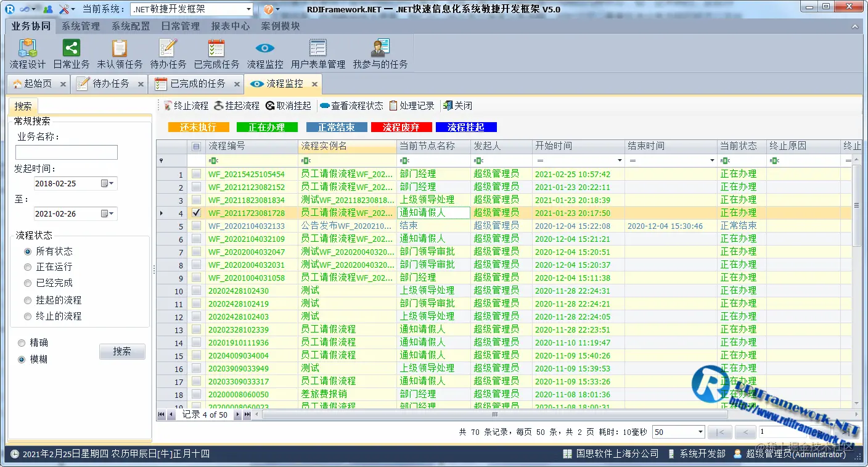The image size is (868, 467).
Task: Click 挂起流程 toolbar button
Action: tap(237, 105)
